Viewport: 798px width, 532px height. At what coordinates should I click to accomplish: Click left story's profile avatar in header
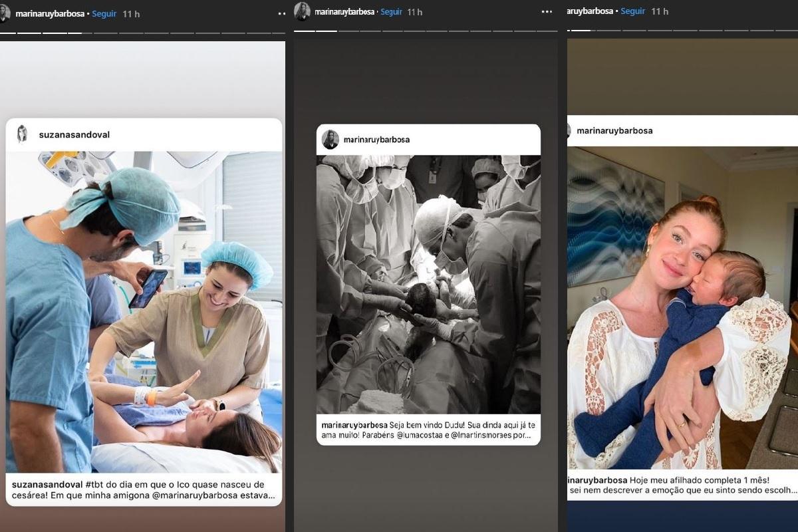(5, 13)
